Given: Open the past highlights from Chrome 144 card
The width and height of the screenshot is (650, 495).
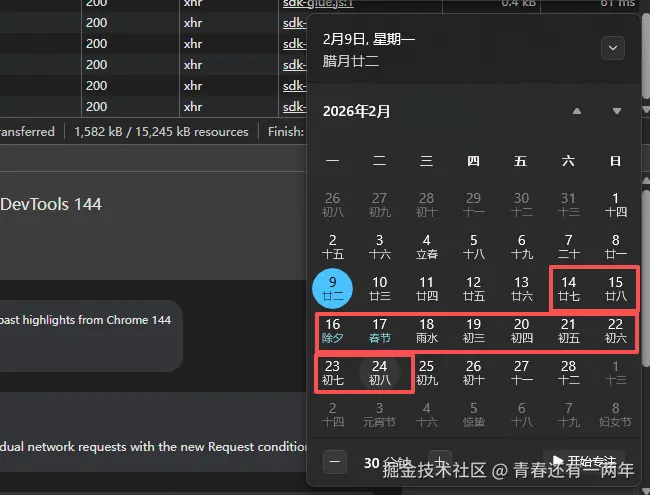Looking at the screenshot, I should [x=91, y=336].
